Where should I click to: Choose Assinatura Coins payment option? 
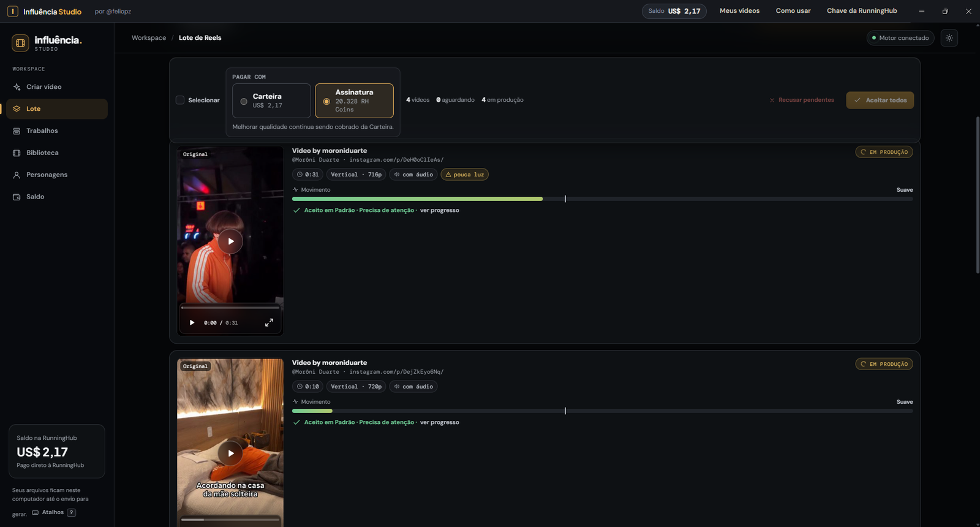[x=354, y=100]
